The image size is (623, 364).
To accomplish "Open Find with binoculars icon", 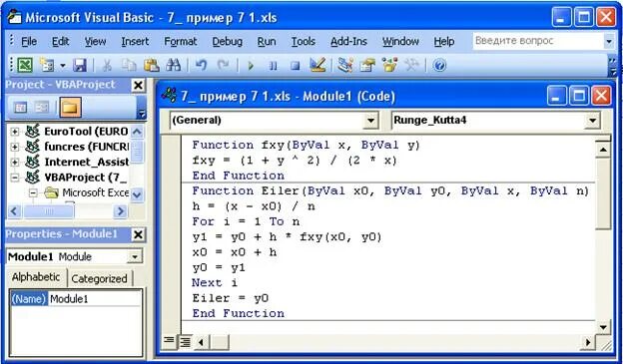I will point(174,65).
